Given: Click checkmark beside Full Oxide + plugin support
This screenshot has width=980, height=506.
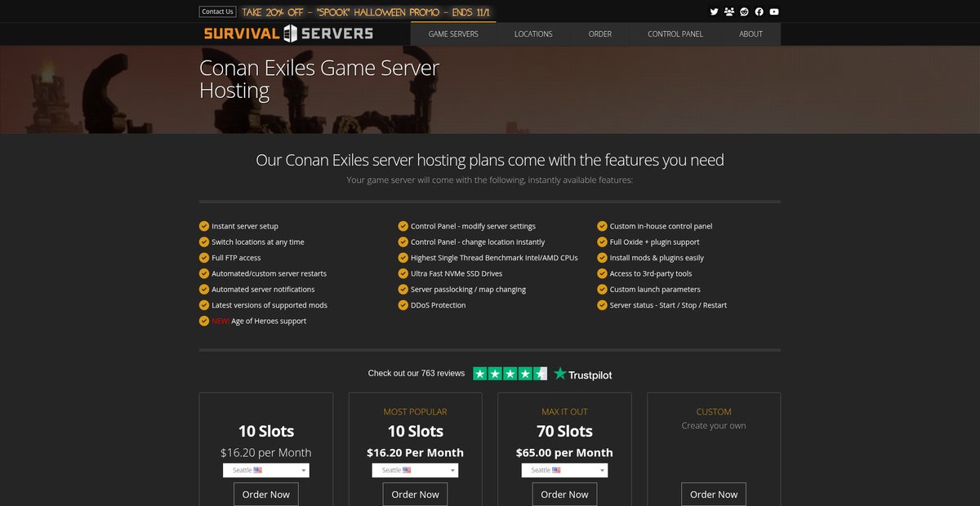Looking at the screenshot, I should 603,242.
